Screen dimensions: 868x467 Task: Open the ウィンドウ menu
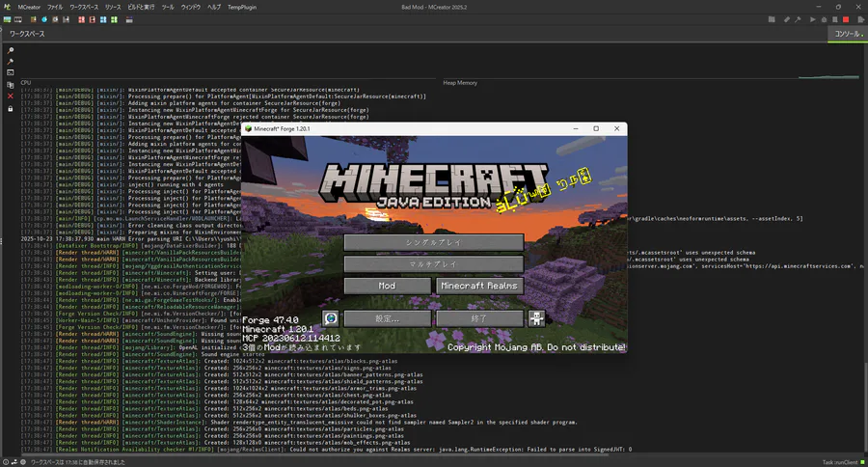[x=190, y=7]
